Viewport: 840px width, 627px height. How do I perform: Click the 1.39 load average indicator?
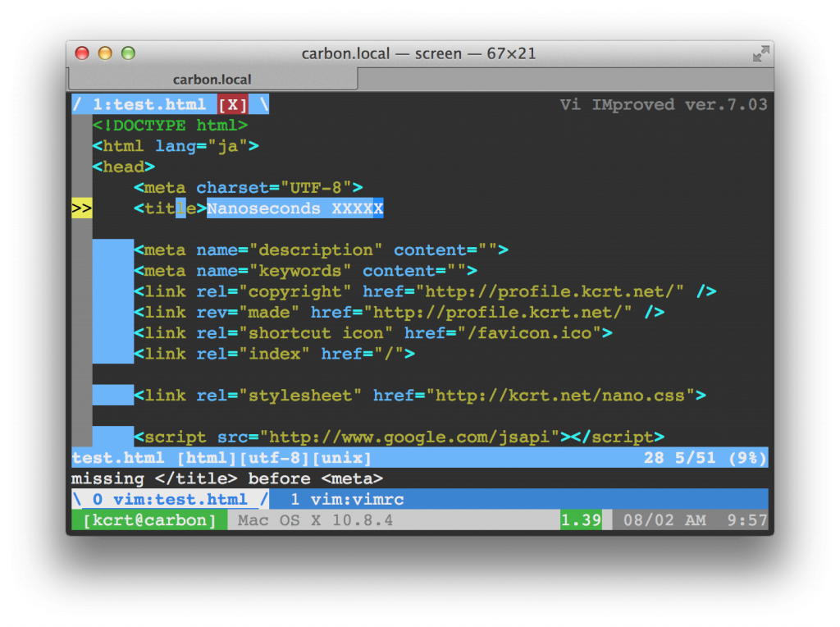[582, 520]
